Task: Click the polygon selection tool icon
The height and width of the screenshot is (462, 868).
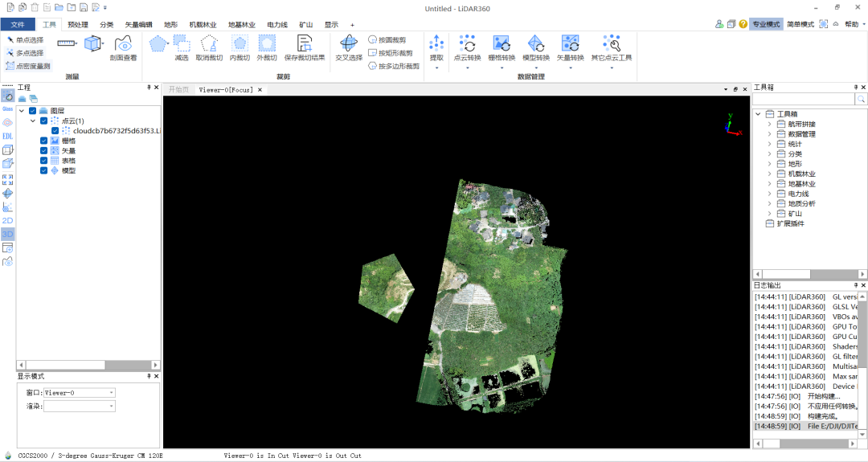Action: point(158,43)
